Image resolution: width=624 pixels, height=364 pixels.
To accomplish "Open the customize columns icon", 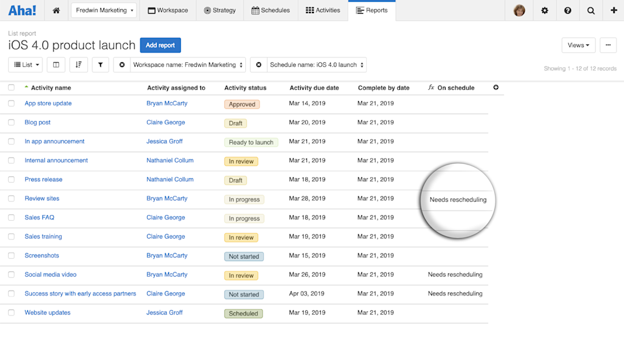I will pos(56,64).
